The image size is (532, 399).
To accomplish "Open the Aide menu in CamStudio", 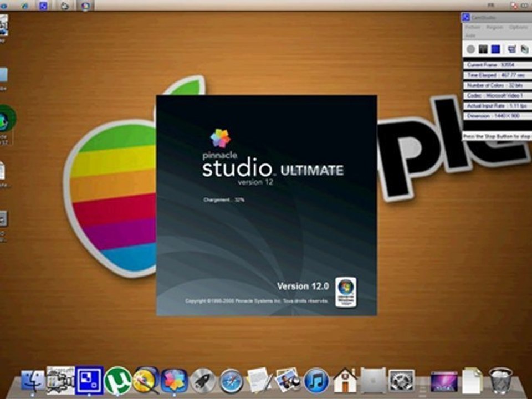I will tap(470, 35).
